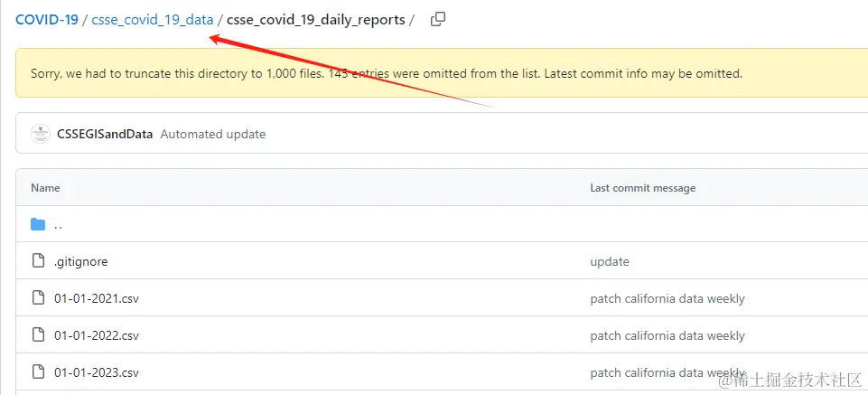Open commit message for 01-01-2021.csv
This screenshot has height=395, width=868.
(x=667, y=298)
